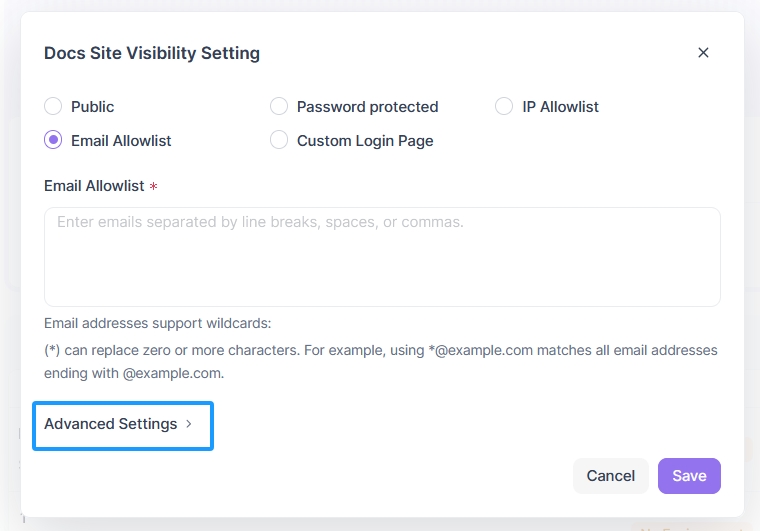Click the selected Email Allowlist radio circle
This screenshot has height=531, width=760.
[53, 141]
